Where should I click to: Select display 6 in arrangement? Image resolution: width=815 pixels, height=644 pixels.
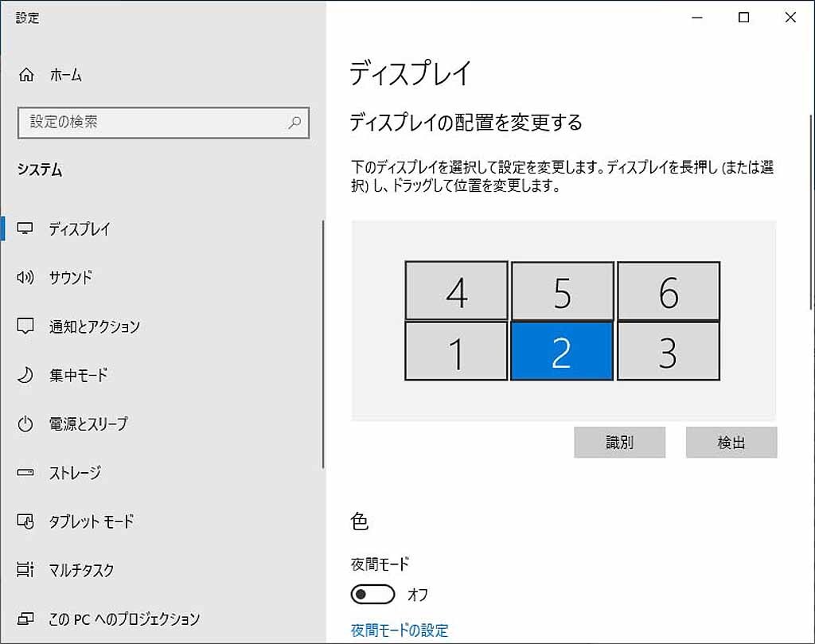click(669, 291)
